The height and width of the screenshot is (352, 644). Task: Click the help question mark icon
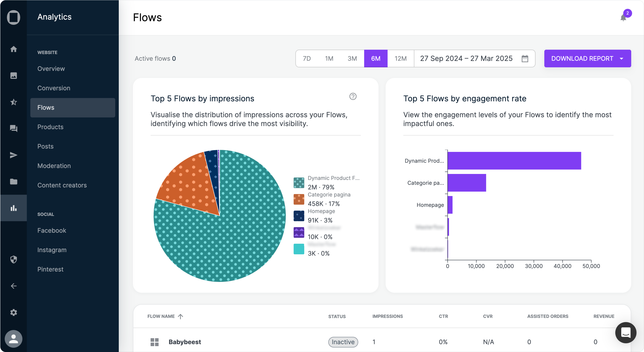353,96
